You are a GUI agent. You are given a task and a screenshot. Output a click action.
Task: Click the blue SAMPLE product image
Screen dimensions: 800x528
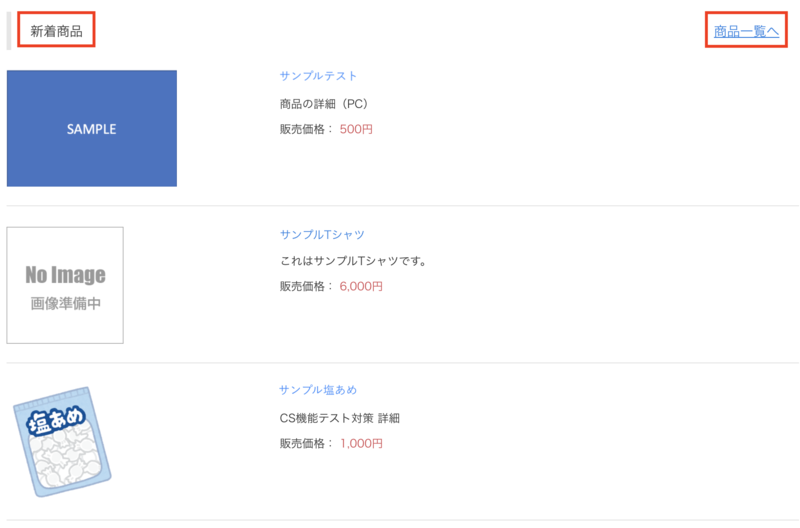point(92,128)
